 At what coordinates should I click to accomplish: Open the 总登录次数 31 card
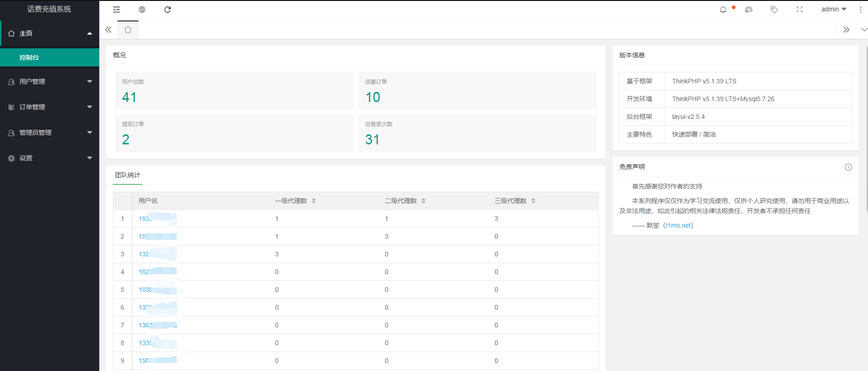click(477, 133)
